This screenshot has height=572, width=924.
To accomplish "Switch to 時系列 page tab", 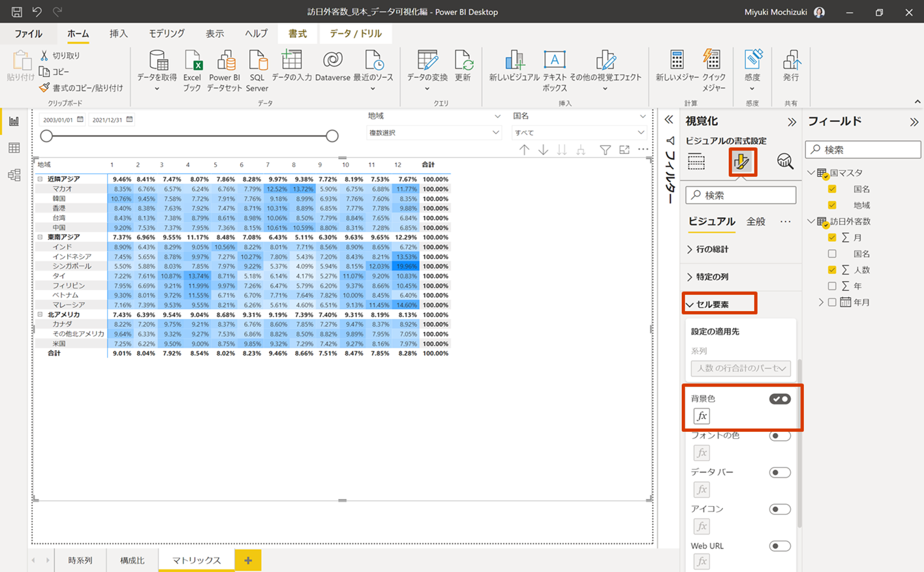I will pyautogui.click(x=80, y=560).
